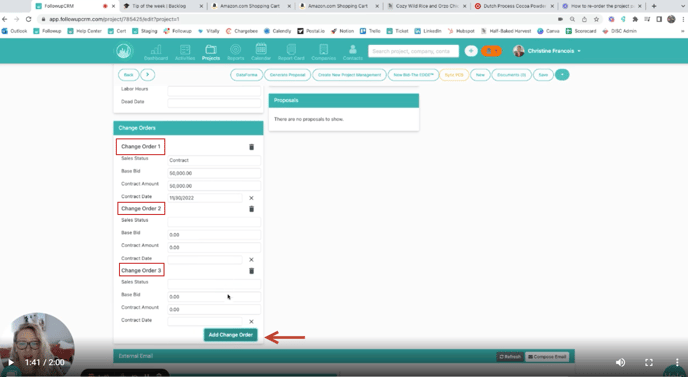Viewport: 688px width, 377px height.
Task: Open the Sales Status field of Change Order 2
Action: pos(214,222)
